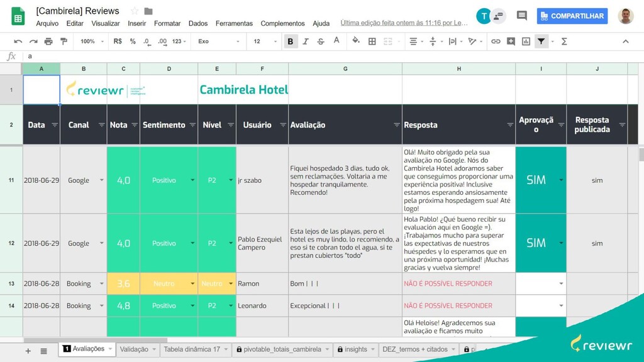Open vertical align options
The image size is (644, 362).
pos(433,41)
